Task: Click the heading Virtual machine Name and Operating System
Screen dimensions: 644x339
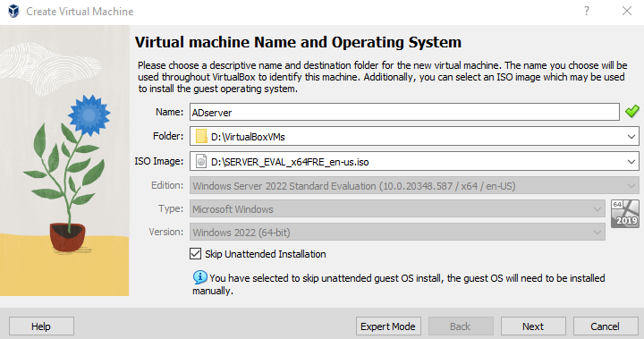Action: pos(298,42)
